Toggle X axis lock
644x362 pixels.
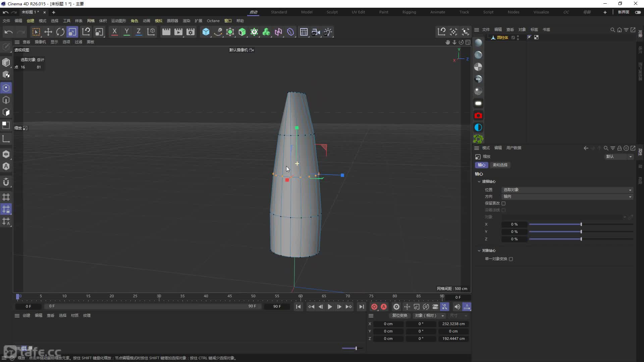click(x=114, y=32)
